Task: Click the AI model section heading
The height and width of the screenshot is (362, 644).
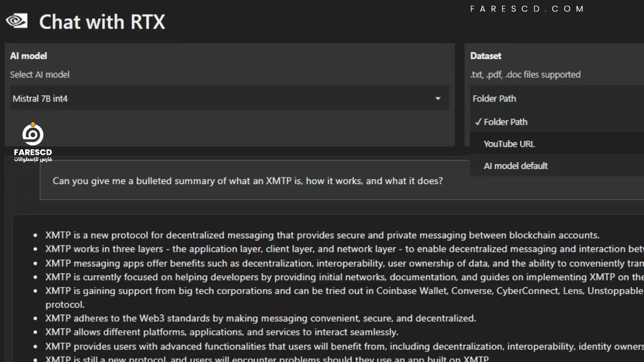Action: [29, 56]
